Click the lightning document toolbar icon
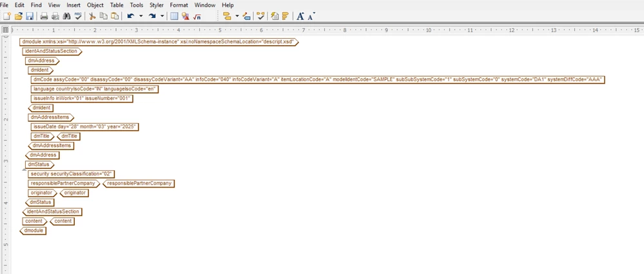644x274 pixels. 275,16
